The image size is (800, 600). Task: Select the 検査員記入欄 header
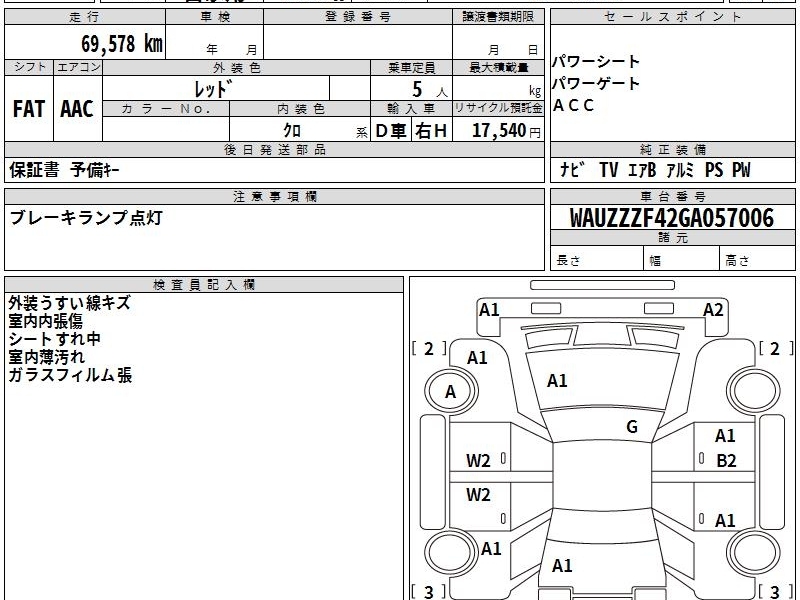(204, 285)
